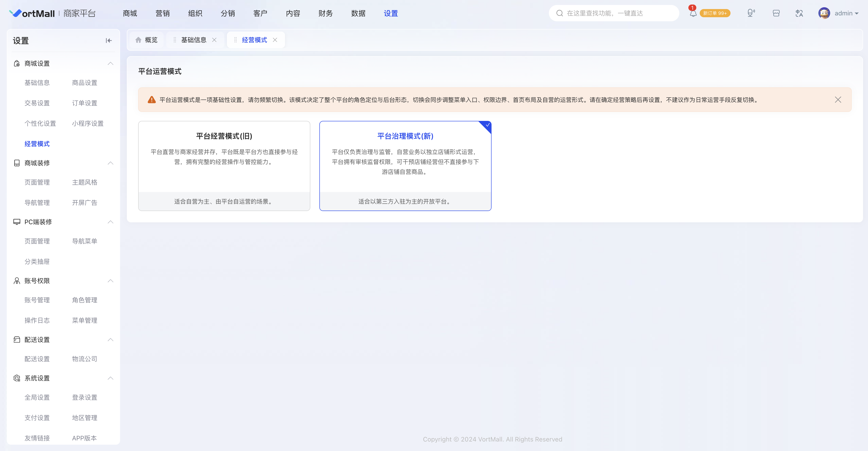The width and height of the screenshot is (868, 451).
Task: Go to 个性化设置 in sidebar
Action: tap(40, 123)
